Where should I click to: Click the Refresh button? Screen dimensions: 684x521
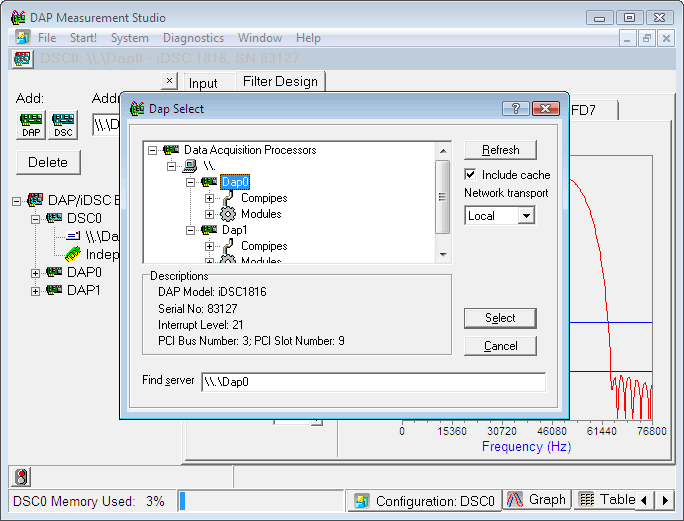coord(500,150)
